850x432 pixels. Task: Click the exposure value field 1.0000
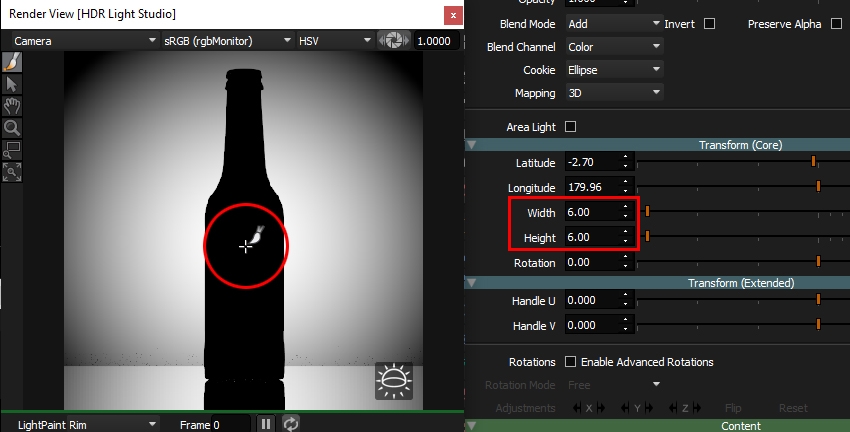pos(436,41)
